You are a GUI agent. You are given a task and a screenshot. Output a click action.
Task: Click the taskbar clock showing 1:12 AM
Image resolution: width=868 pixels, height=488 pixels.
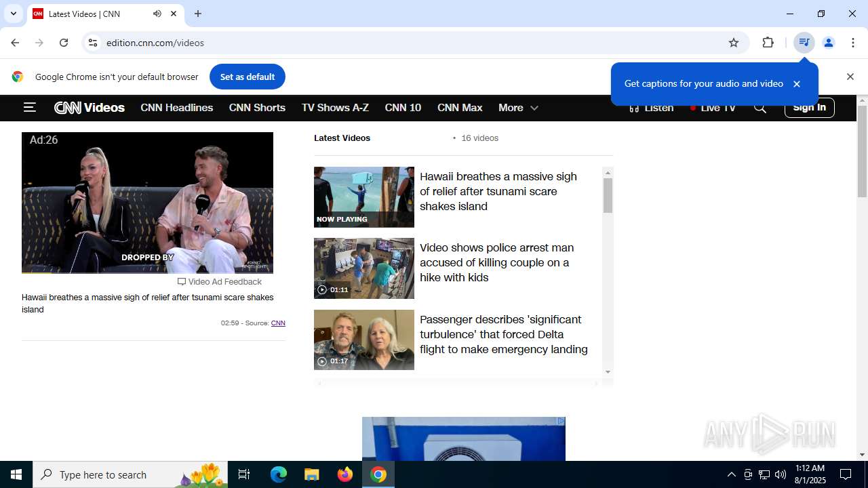tap(810, 474)
